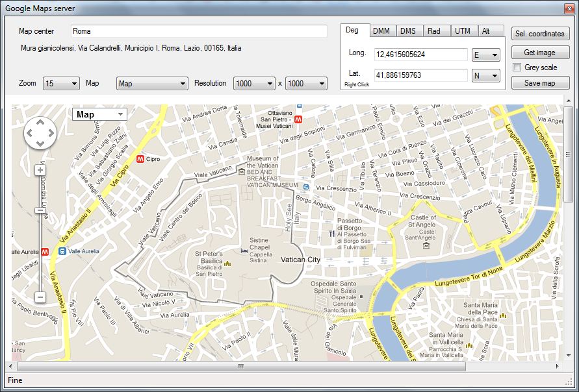Pan the map up with arrow control
Screen dimensions: 579x392
(40, 123)
